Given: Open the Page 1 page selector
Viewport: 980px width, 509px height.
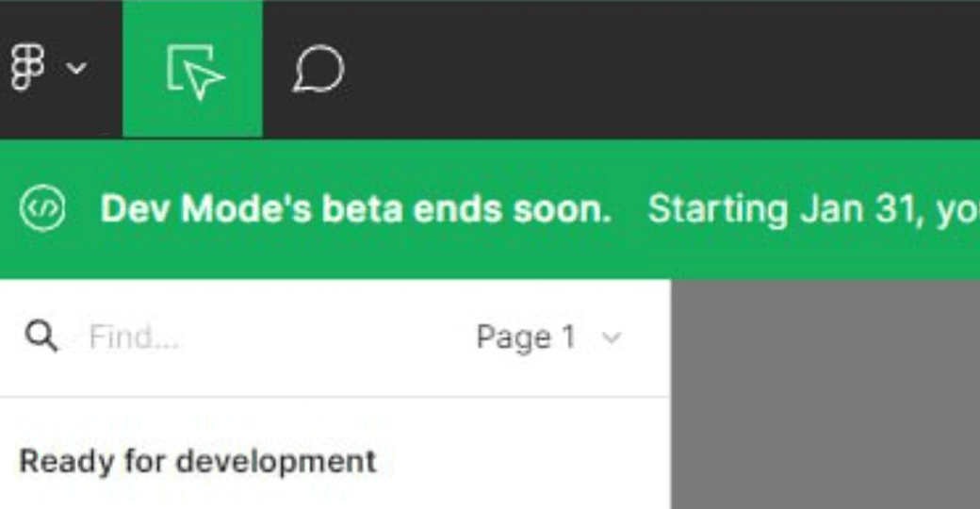Looking at the screenshot, I should coord(548,337).
